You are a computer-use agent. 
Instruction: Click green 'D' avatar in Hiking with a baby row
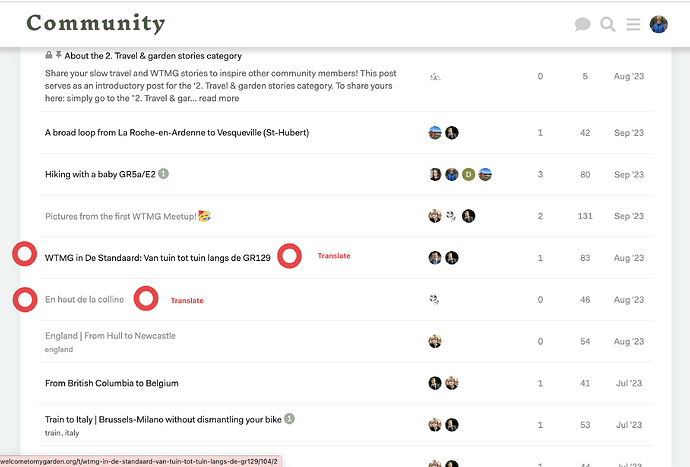468,174
